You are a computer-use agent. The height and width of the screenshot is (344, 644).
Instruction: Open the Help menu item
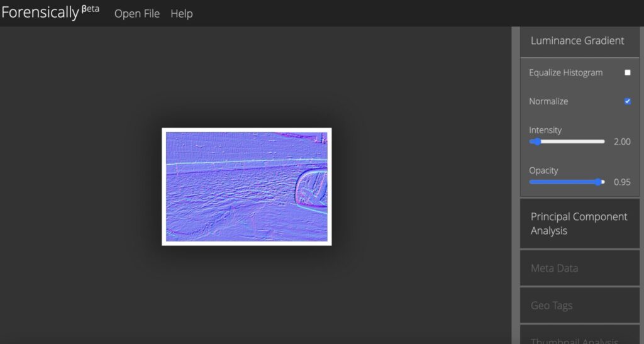[182, 14]
